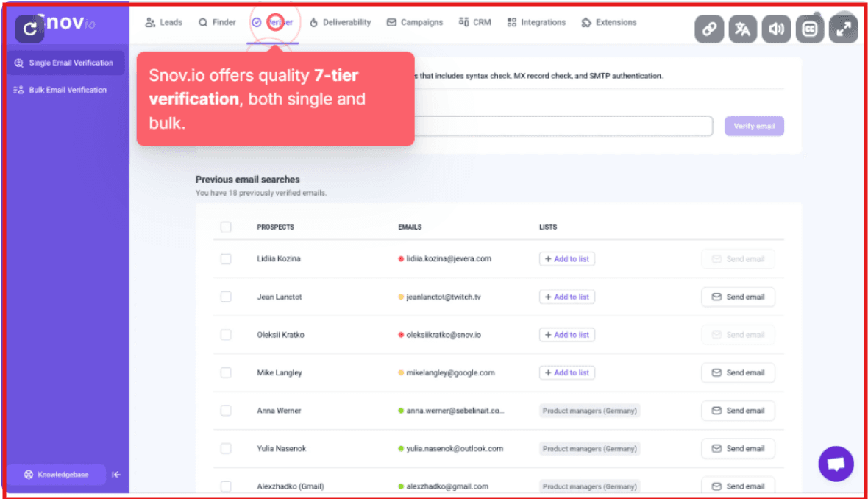868x499 pixels.
Task: Collapse the left sidebar with the arrow control
Action: (x=115, y=475)
